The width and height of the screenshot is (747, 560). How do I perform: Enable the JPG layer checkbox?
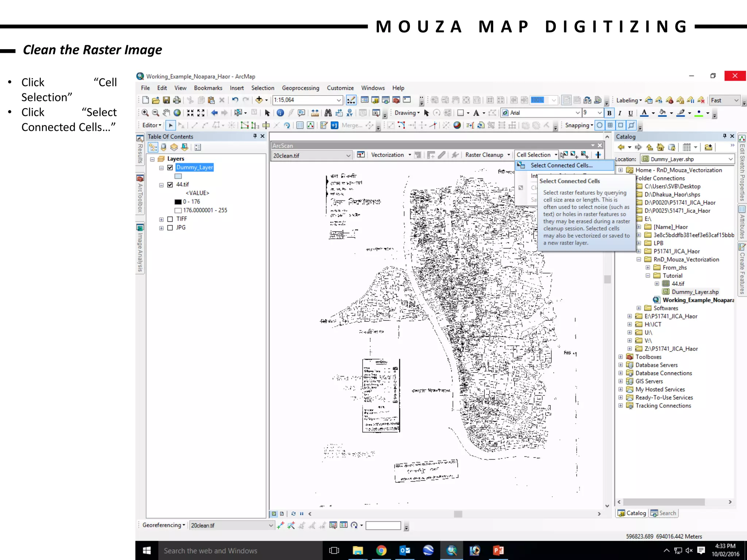[x=170, y=227]
